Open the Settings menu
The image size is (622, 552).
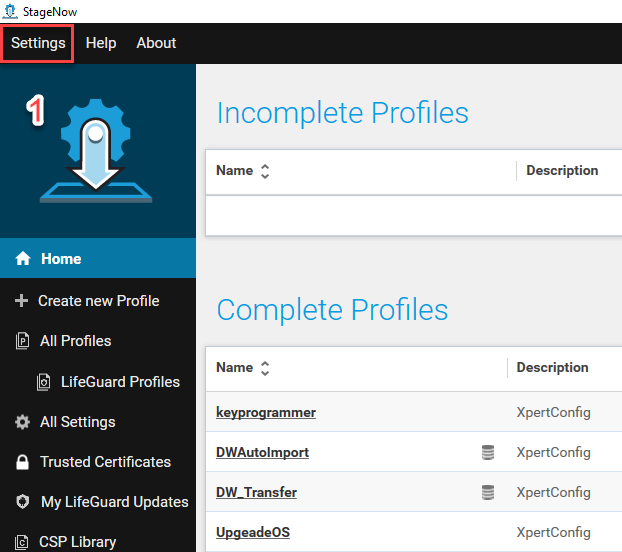pos(38,43)
